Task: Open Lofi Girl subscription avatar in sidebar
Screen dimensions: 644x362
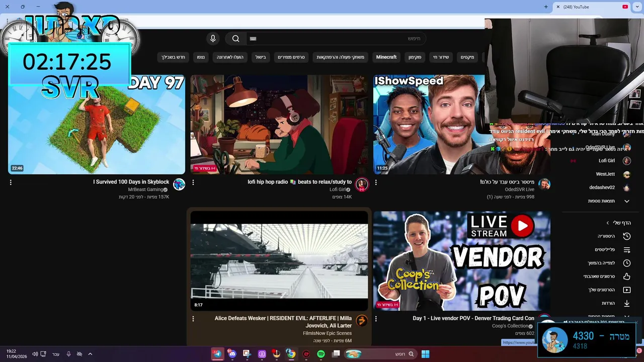Action: coord(627,161)
